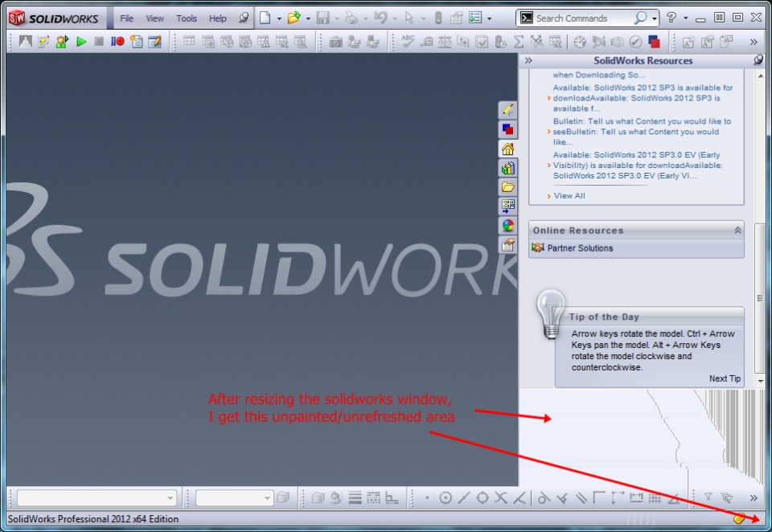The width and height of the screenshot is (772, 532).
Task: Expand the bottom toolbar overflow chevrons
Action: point(754,498)
